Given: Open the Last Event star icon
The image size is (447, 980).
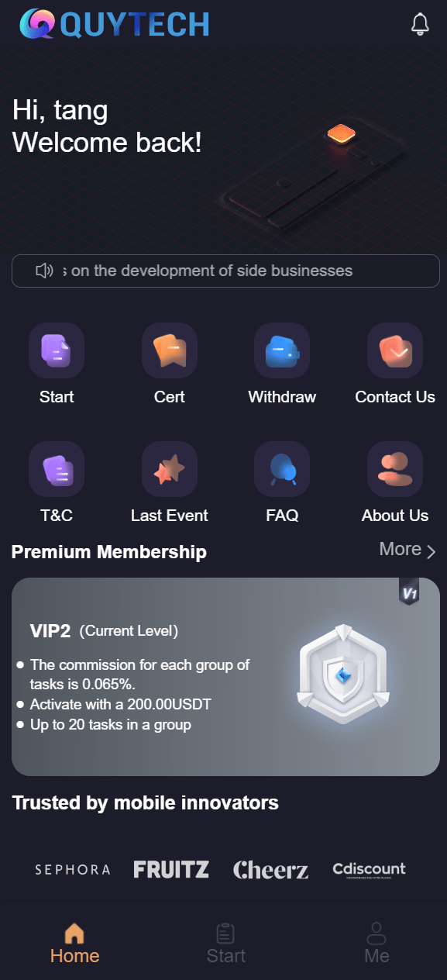Looking at the screenshot, I should [x=170, y=469].
